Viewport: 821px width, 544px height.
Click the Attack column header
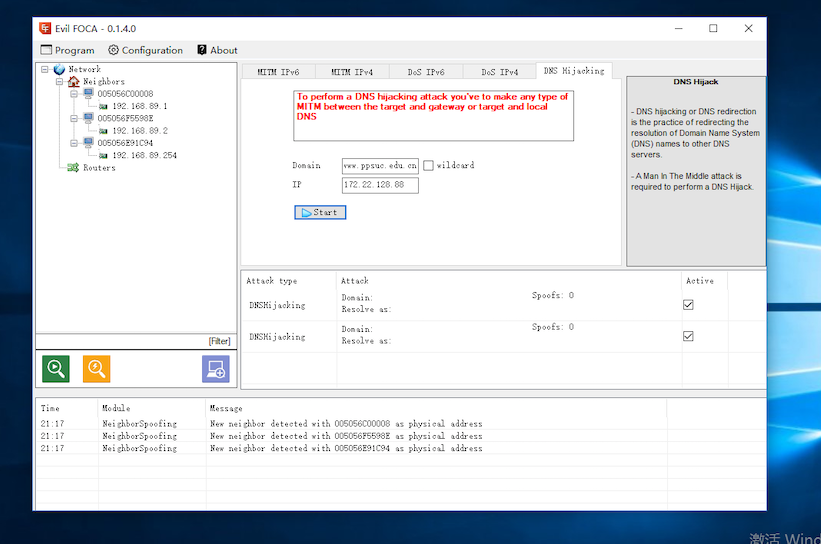[509, 281]
